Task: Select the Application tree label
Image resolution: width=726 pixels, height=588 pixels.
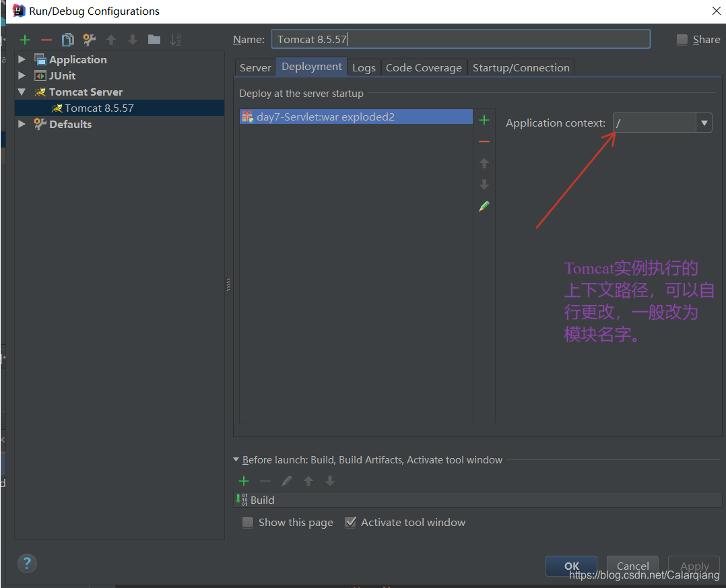Action: click(x=78, y=60)
